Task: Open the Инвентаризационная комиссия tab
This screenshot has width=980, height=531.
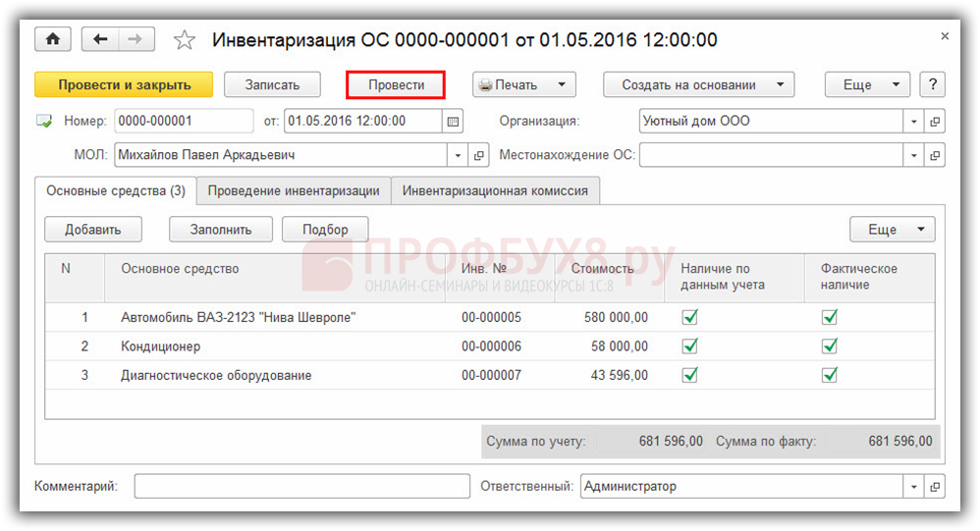Action: pyautogui.click(x=495, y=190)
